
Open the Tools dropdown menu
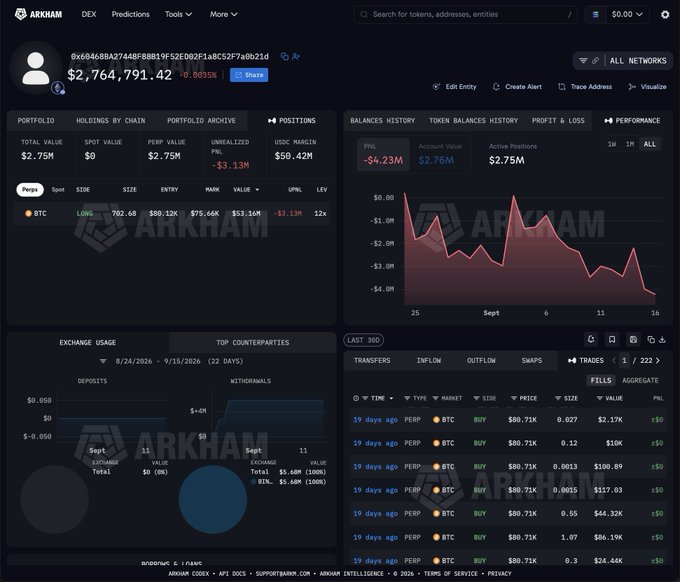[178, 14]
